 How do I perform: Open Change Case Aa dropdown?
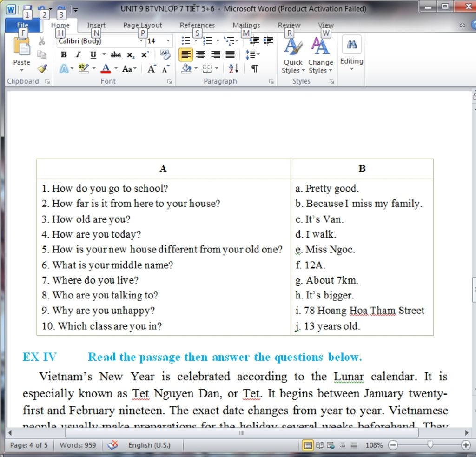(x=129, y=69)
